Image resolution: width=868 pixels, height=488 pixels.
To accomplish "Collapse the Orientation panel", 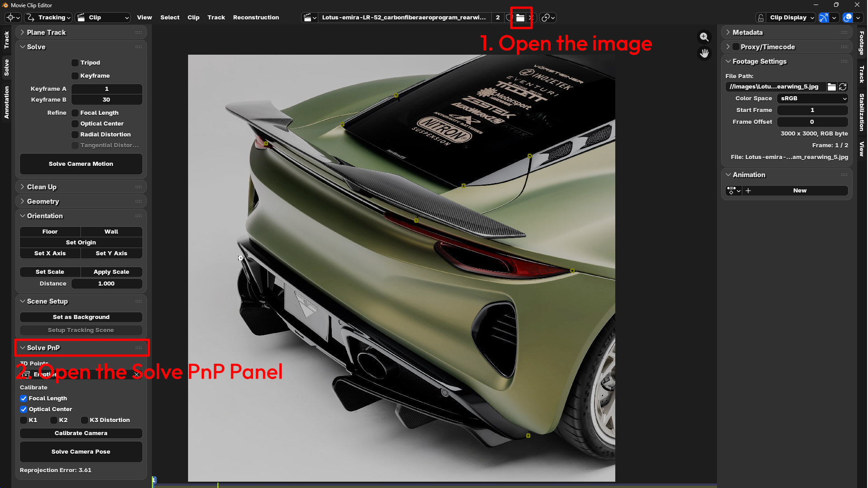I will tap(81, 216).
